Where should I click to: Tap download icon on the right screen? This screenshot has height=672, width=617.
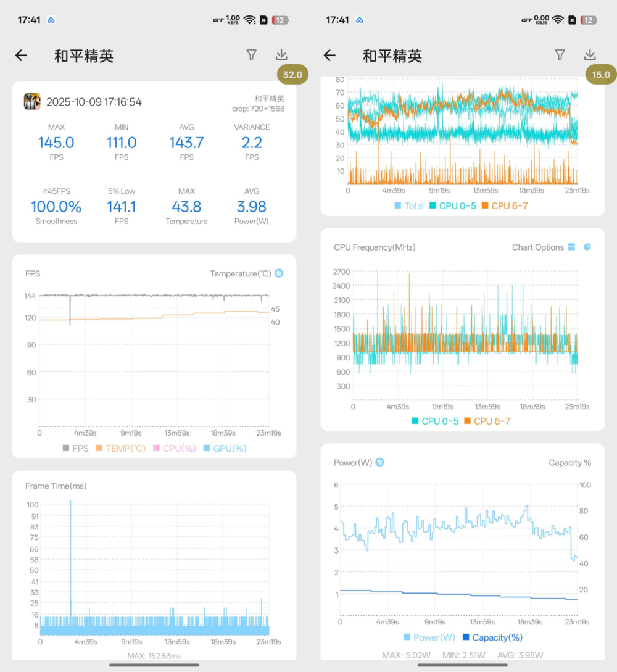[x=590, y=55]
